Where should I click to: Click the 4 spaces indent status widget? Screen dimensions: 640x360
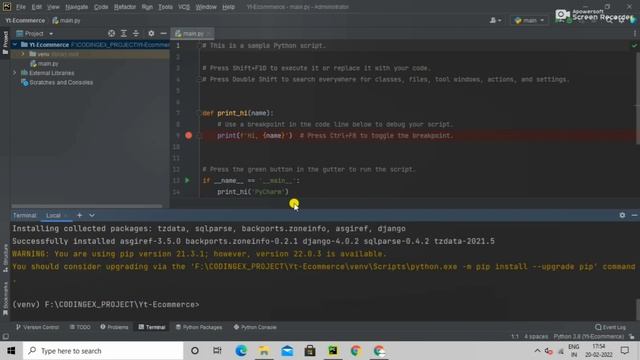[x=536, y=337]
